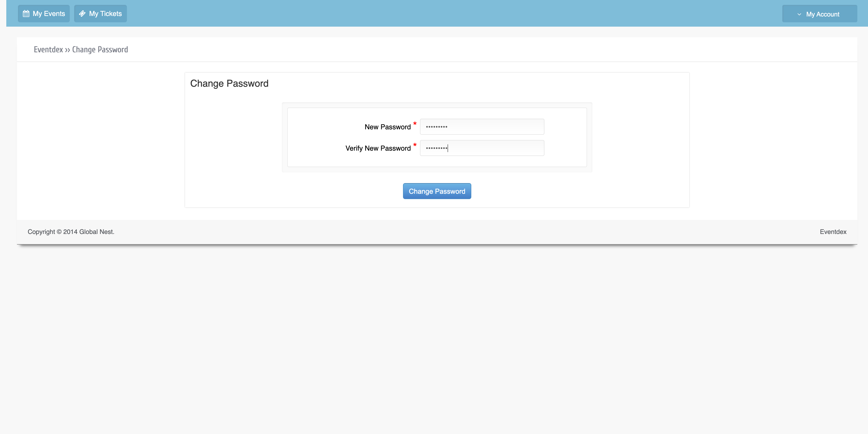The width and height of the screenshot is (868, 434).
Task: Click the New Password field label
Action: 387,127
